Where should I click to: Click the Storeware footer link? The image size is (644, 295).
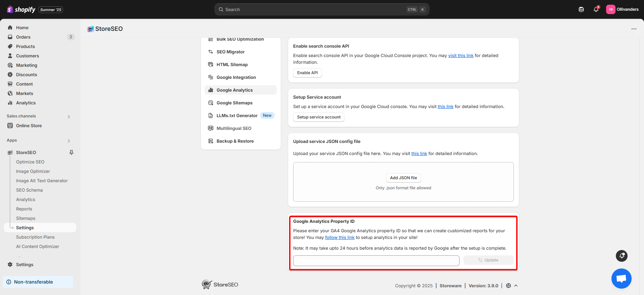pos(450,286)
